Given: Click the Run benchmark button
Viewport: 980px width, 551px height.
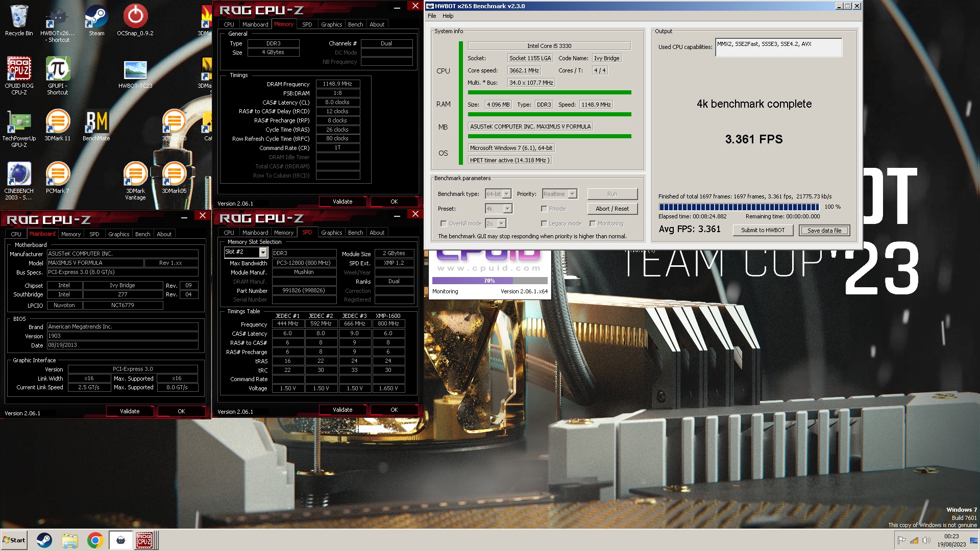Looking at the screenshot, I should point(612,194).
